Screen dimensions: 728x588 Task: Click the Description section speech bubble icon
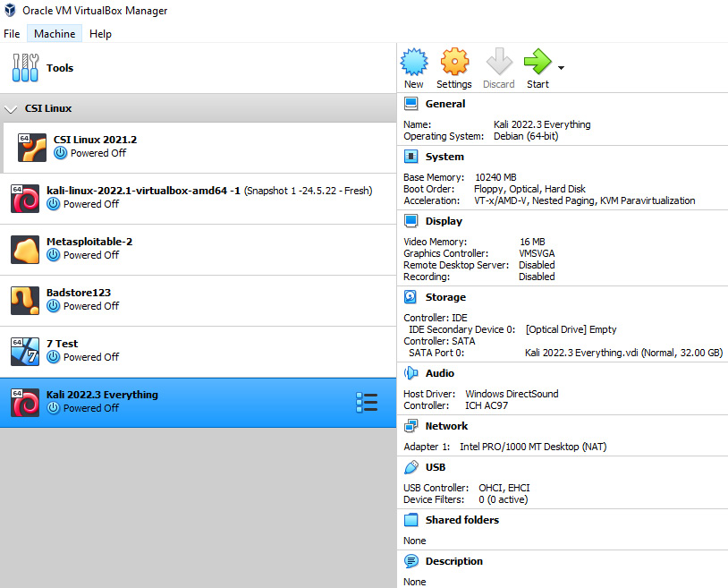[411, 561]
